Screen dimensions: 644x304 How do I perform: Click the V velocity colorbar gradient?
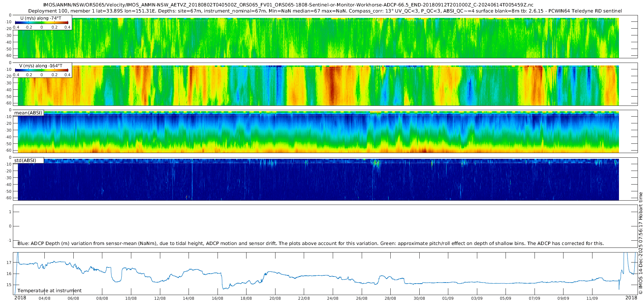point(42,70)
